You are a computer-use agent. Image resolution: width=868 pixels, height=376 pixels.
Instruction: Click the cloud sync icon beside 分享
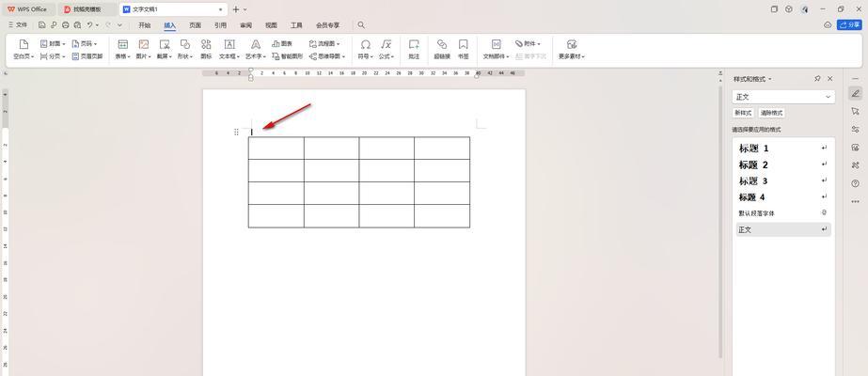(x=828, y=25)
